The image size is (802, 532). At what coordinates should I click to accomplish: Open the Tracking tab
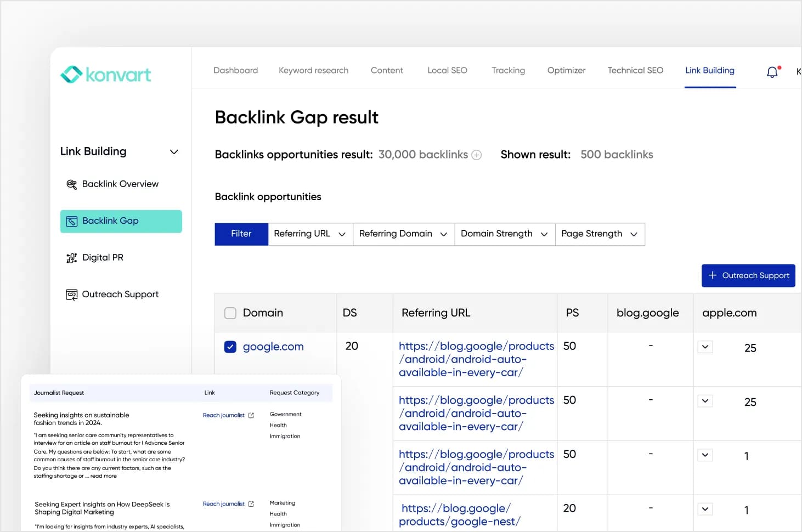pos(509,70)
